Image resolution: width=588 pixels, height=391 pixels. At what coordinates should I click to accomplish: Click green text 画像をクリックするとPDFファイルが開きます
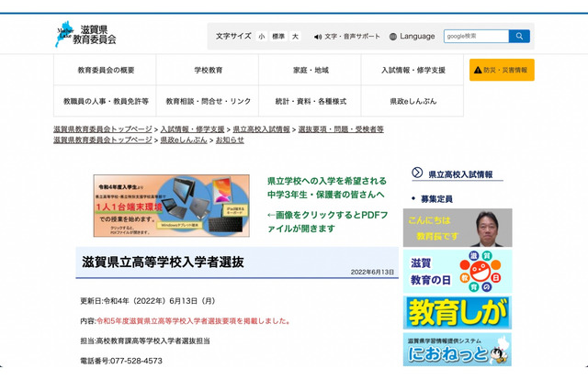pos(327,222)
